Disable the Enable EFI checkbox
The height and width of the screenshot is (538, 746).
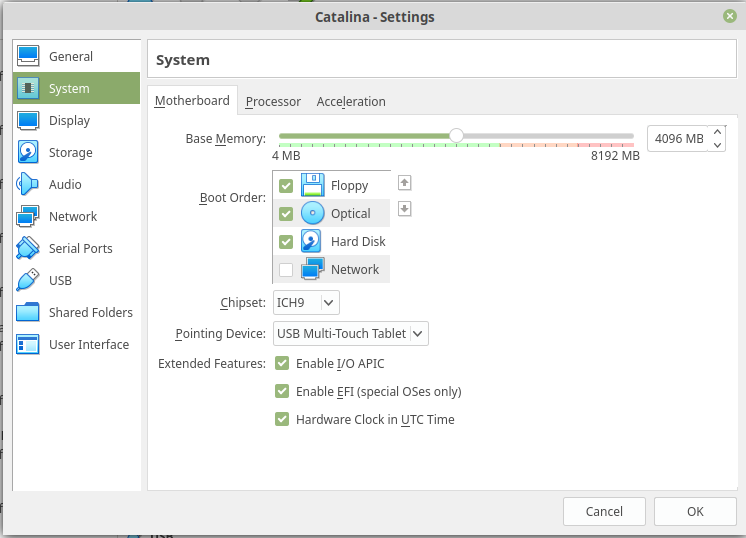click(x=282, y=392)
